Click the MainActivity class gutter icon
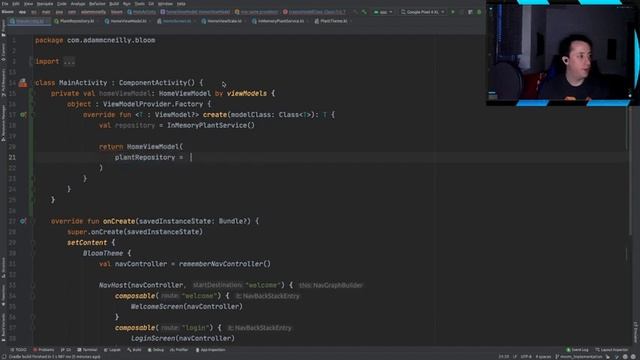The image size is (640, 360). point(23,83)
